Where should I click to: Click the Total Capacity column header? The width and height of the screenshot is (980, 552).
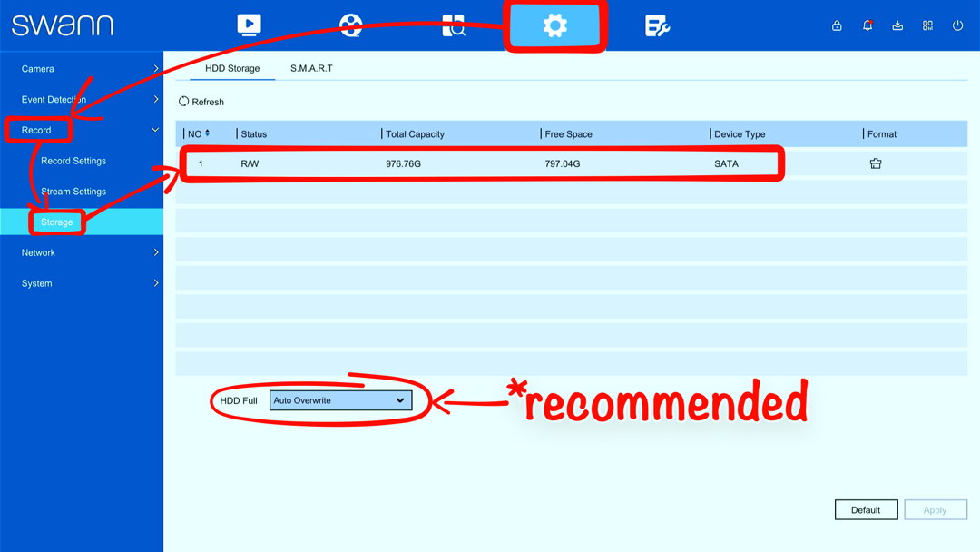415,133
